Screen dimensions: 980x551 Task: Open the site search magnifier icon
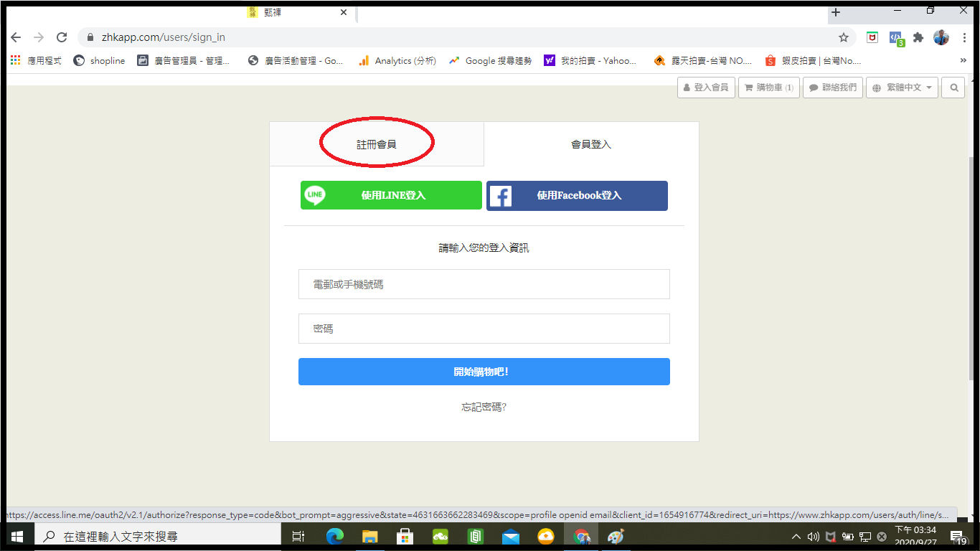[953, 87]
